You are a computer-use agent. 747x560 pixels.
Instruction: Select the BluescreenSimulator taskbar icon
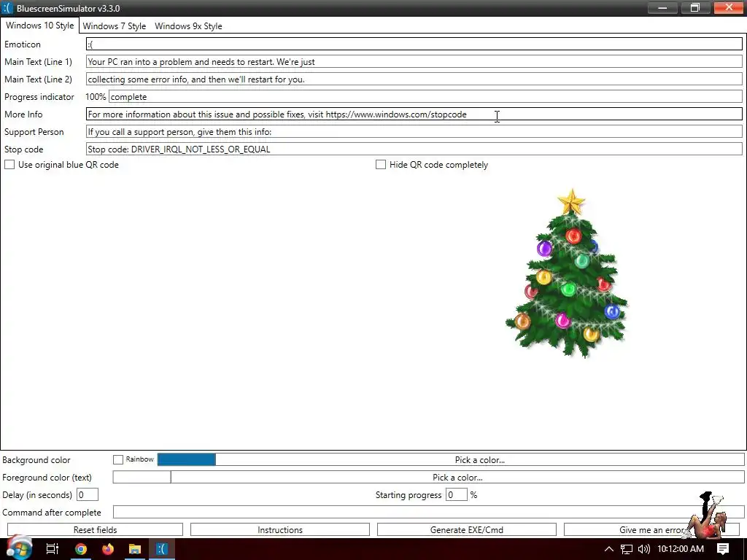coord(162,549)
